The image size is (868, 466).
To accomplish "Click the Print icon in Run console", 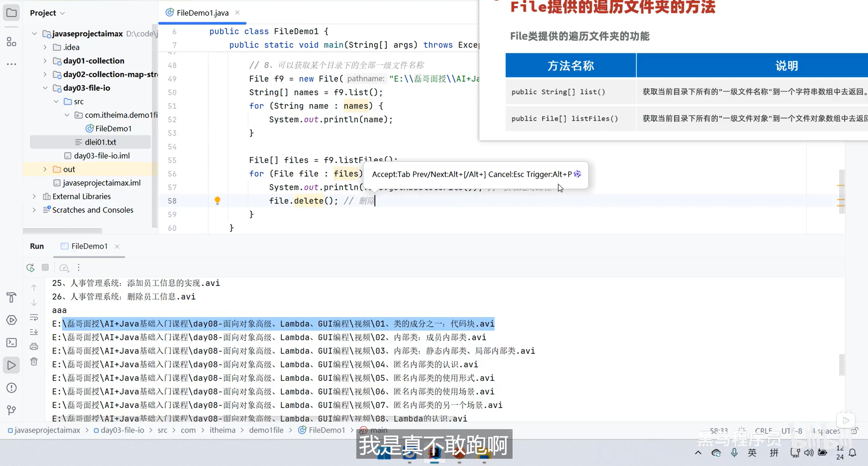I will [x=34, y=346].
